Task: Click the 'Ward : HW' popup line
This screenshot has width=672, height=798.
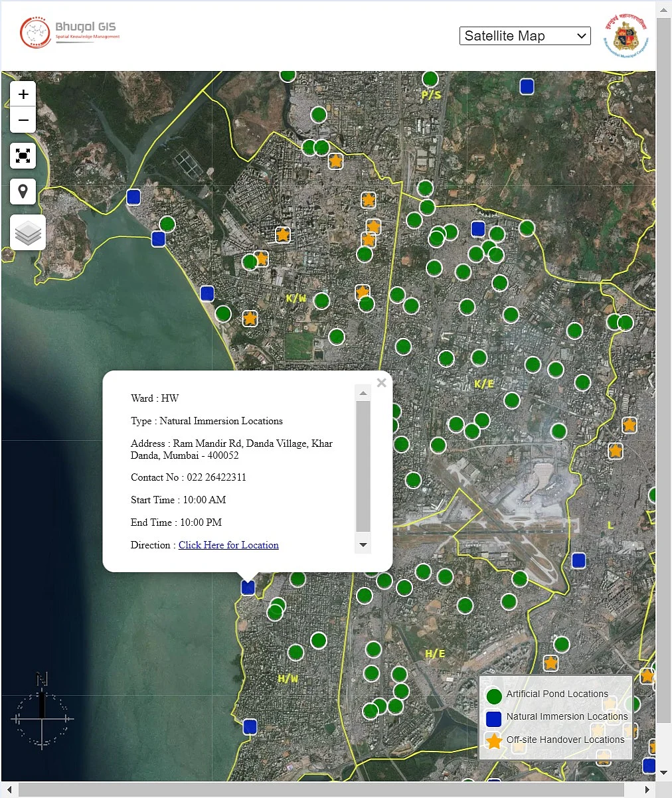Action: [x=155, y=398]
